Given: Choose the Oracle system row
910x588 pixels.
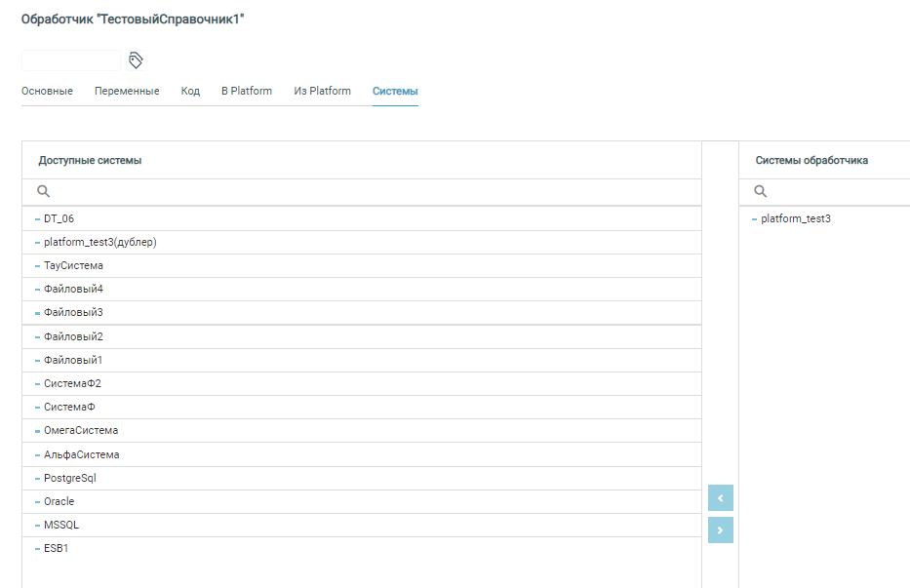Looking at the screenshot, I should point(59,501).
